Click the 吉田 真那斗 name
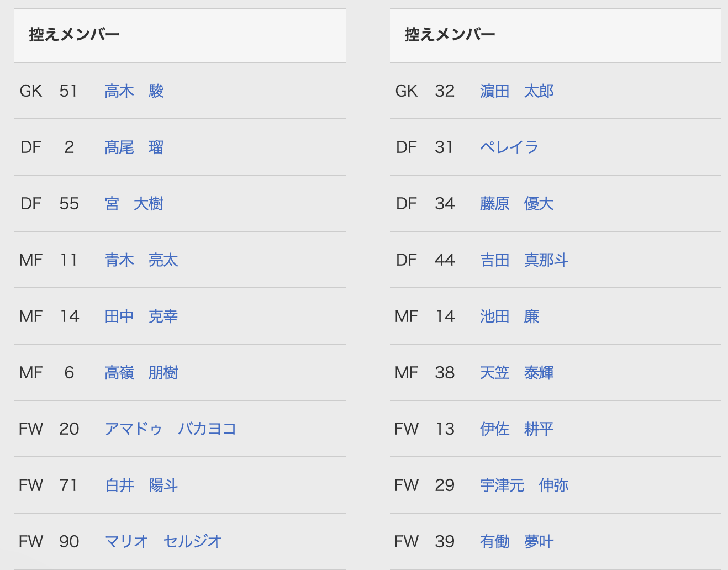Viewport: 728px width, 570px height. [x=524, y=260]
